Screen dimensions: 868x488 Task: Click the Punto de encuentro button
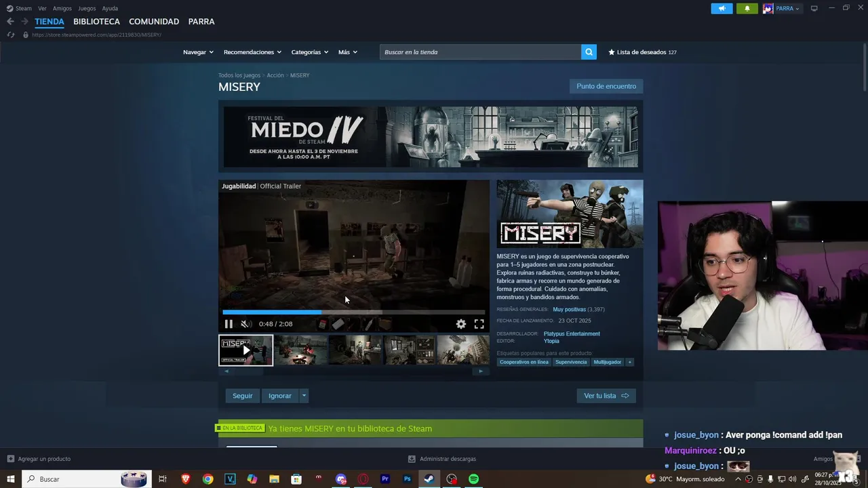(x=606, y=86)
